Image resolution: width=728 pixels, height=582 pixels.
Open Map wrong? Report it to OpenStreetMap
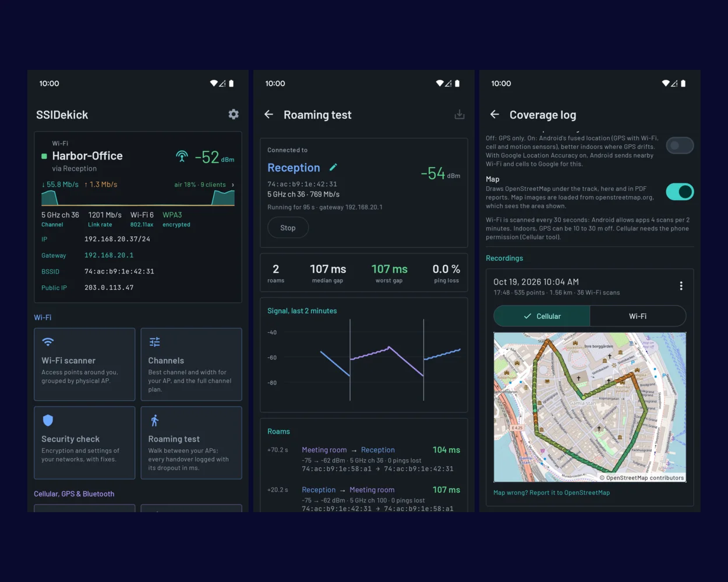point(552,492)
